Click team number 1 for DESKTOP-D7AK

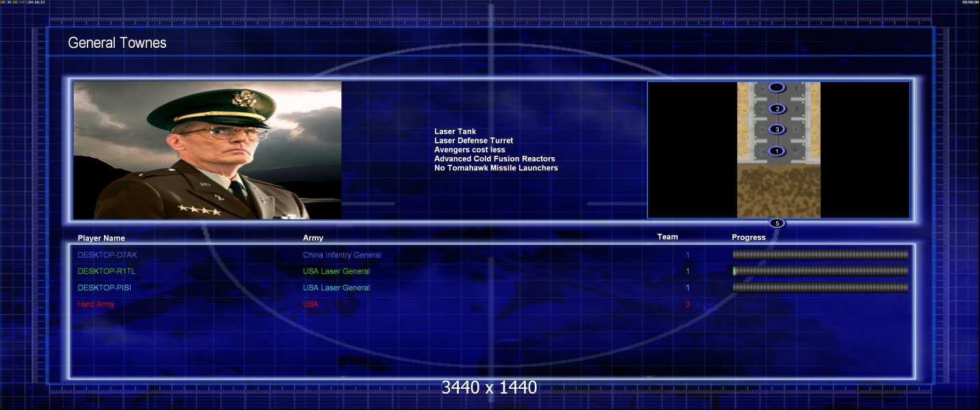pyautogui.click(x=688, y=255)
